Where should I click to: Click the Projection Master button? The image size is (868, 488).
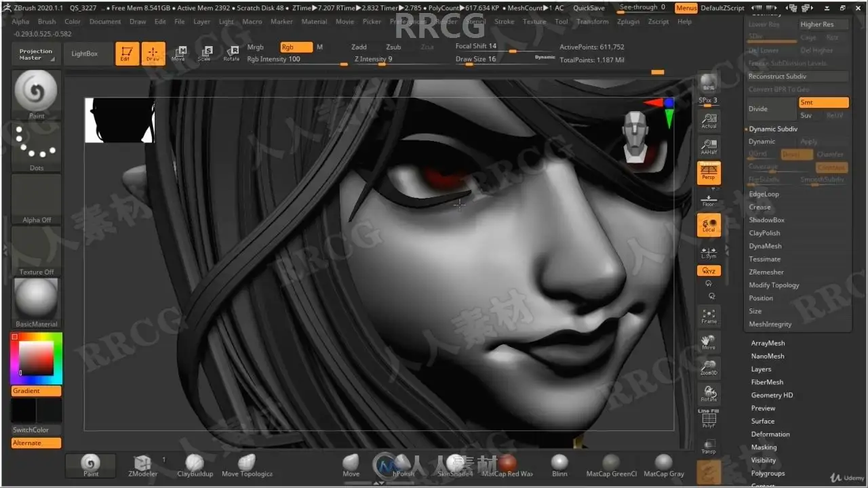pyautogui.click(x=35, y=54)
